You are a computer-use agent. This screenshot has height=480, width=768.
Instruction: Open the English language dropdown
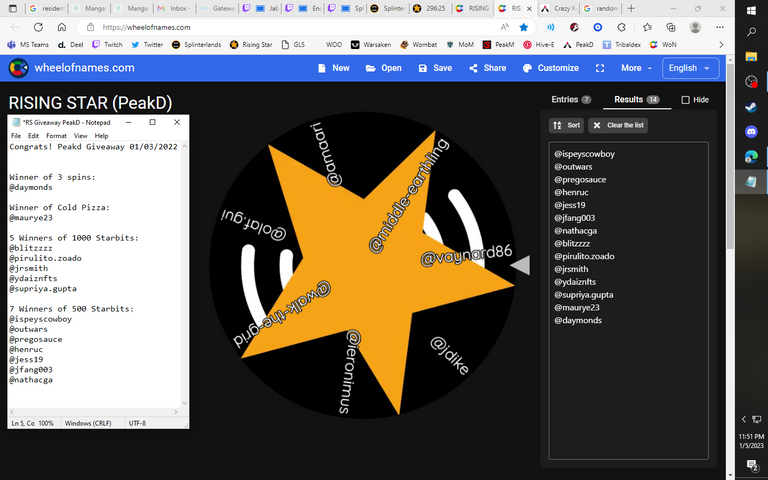690,68
